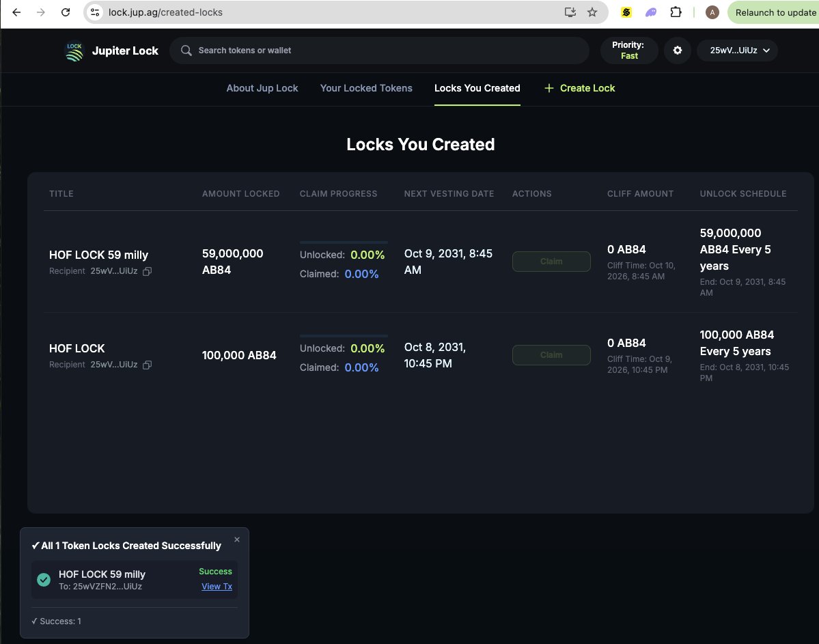Viewport: 819px width, 644px height.
Task: Click the CLIFF AMOUNT column header
Action: click(640, 194)
